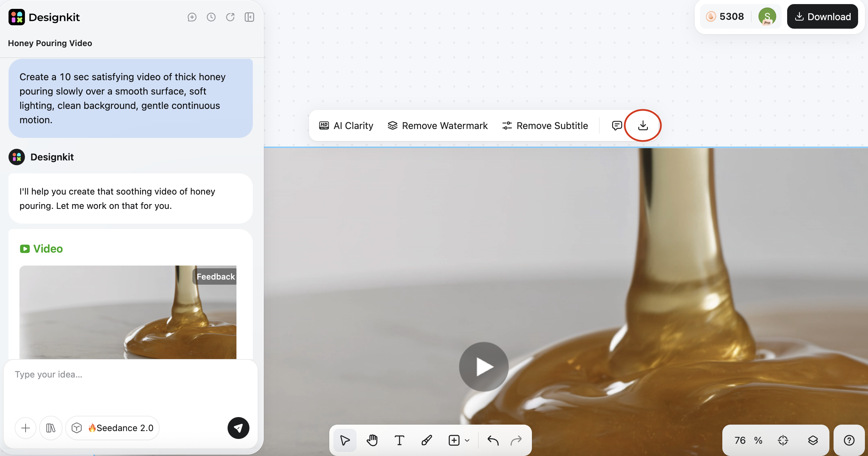Start a new chat with plus bubble icon

(192, 17)
